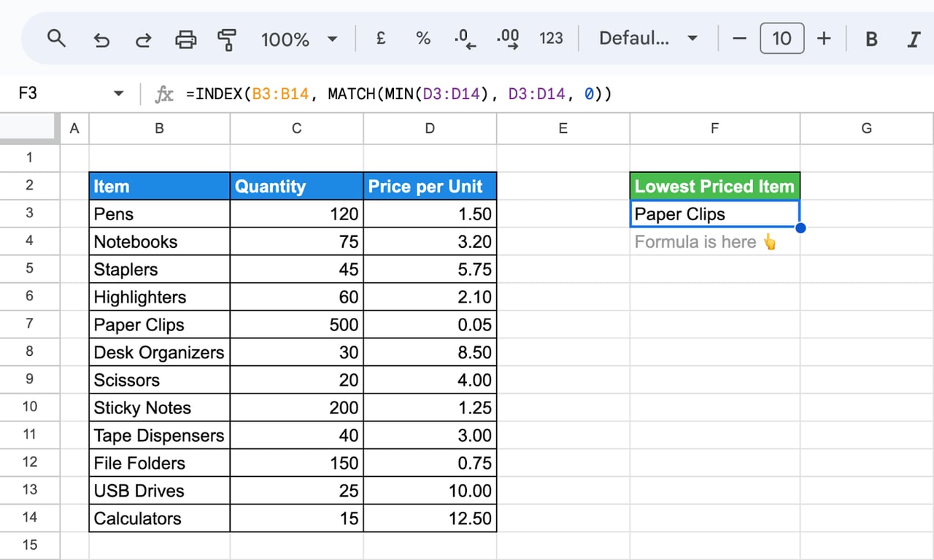The width and height of the screenshot is (934, 560).
Task: Select the File Folders cell
Action: [159, 463]
